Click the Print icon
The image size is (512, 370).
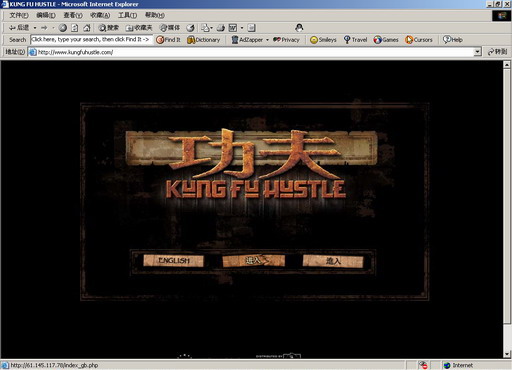(x=221, y=28)
